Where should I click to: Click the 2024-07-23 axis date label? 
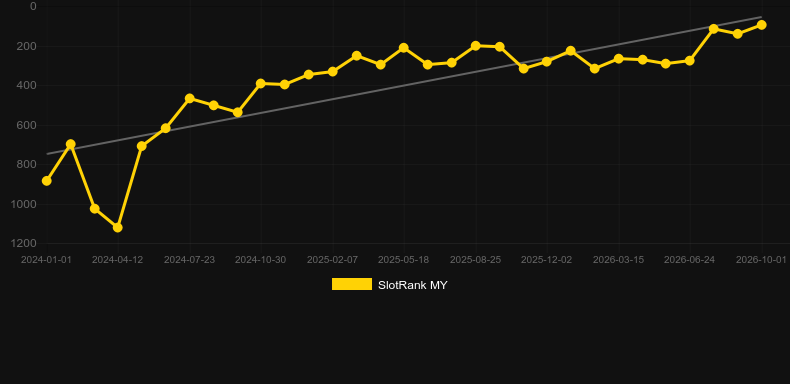click(x=189, y=260)
